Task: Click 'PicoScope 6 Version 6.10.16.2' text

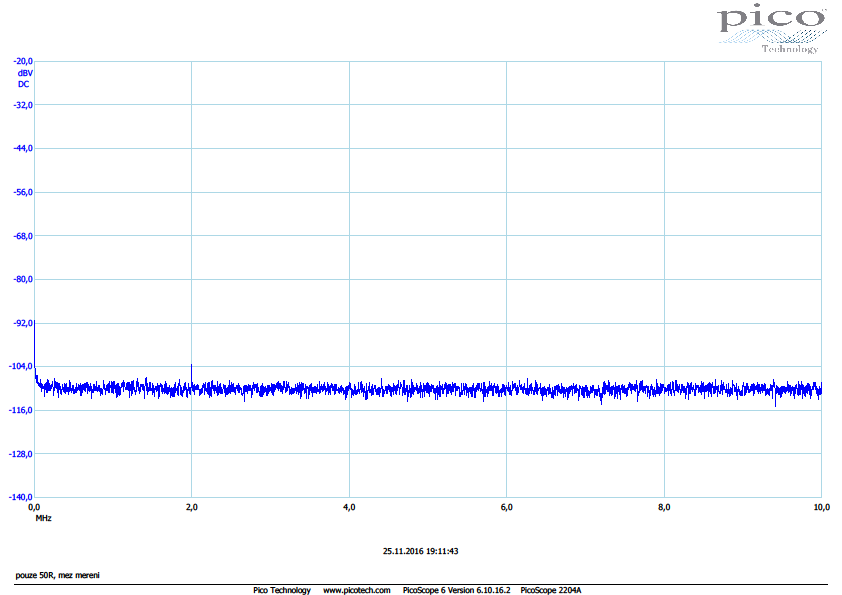Action: tap(456, 590)
